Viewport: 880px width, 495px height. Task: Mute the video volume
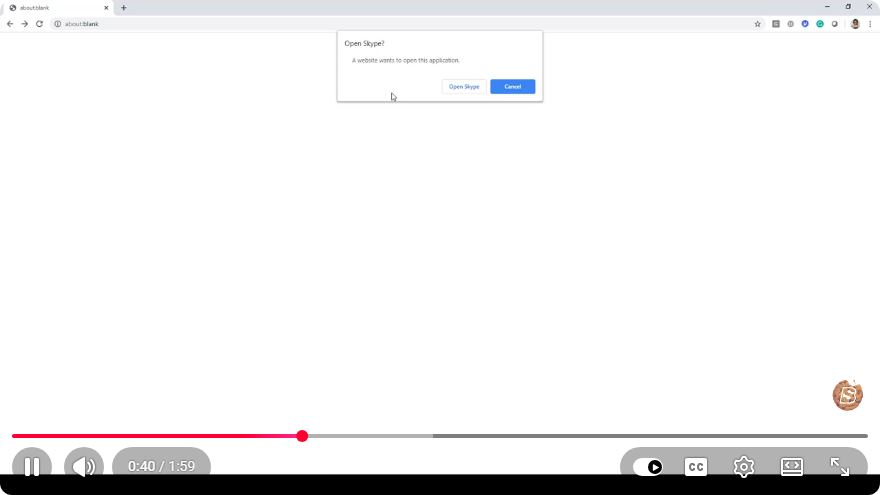(x=84, y=466)
